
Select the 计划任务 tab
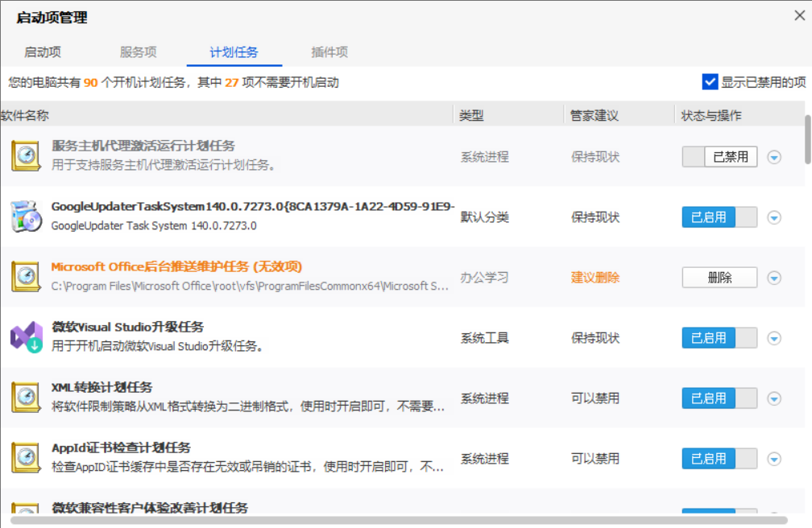(x=234, y=52)
